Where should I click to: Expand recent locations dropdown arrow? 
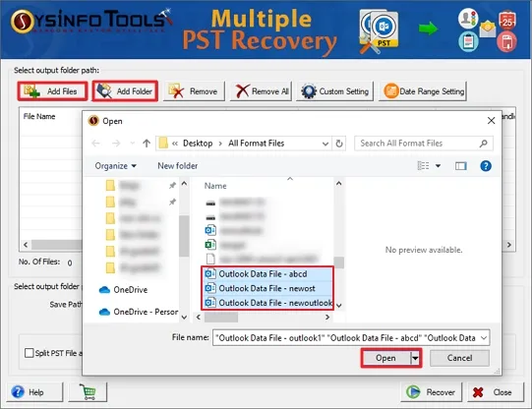pyautogui.click(x=133, y=144)
